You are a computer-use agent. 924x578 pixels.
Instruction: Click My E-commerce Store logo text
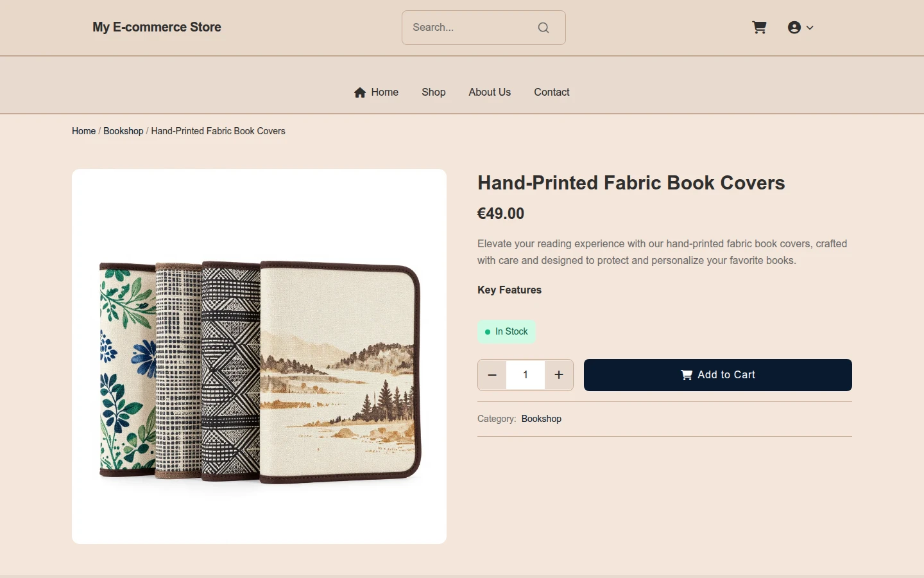point(157,27)
